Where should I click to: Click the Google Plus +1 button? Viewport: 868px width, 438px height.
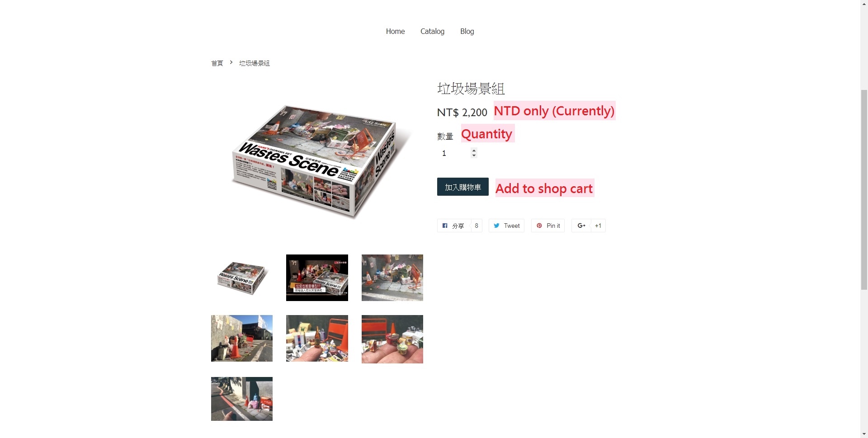coord(589,226)
